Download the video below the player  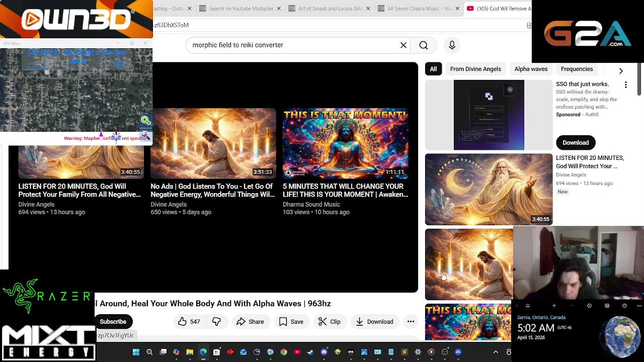coord(374,322)
